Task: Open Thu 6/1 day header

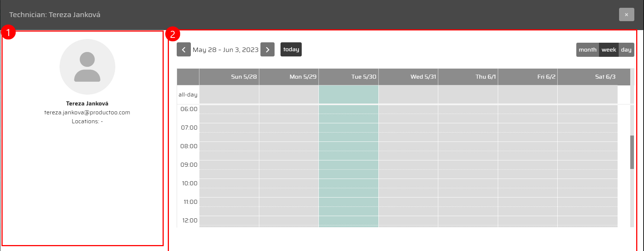Action: pyautogui.click(x=485, y=77)
